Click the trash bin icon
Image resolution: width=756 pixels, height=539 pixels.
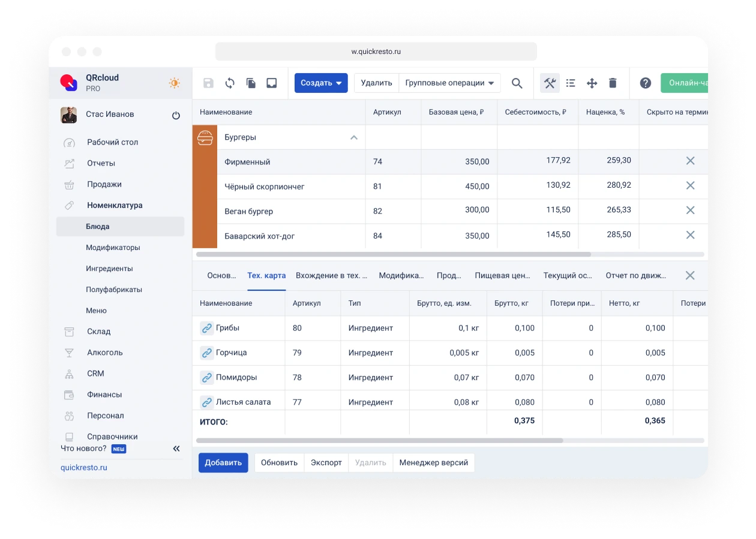pos(613,83)
